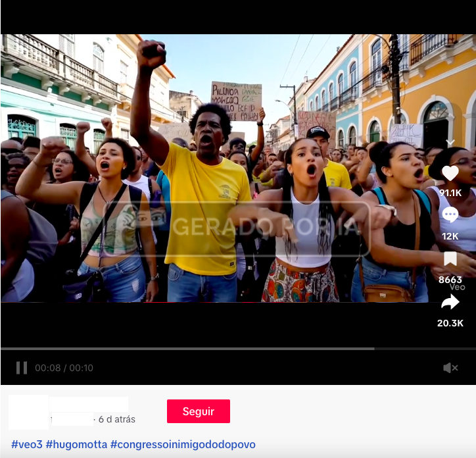This screenshot has height=458, width=476.
Task: Open the #congressoinimigododopovo hashtag
Action: coord(183,444)
